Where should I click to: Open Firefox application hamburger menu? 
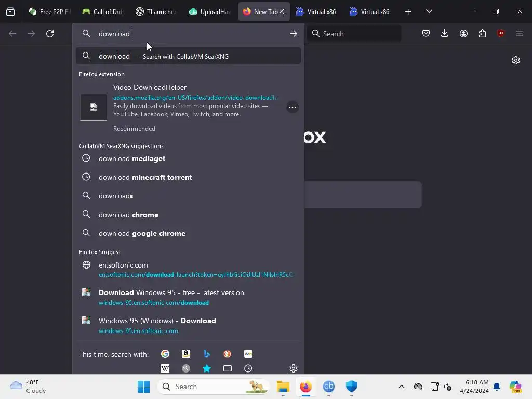pos(520,33)
